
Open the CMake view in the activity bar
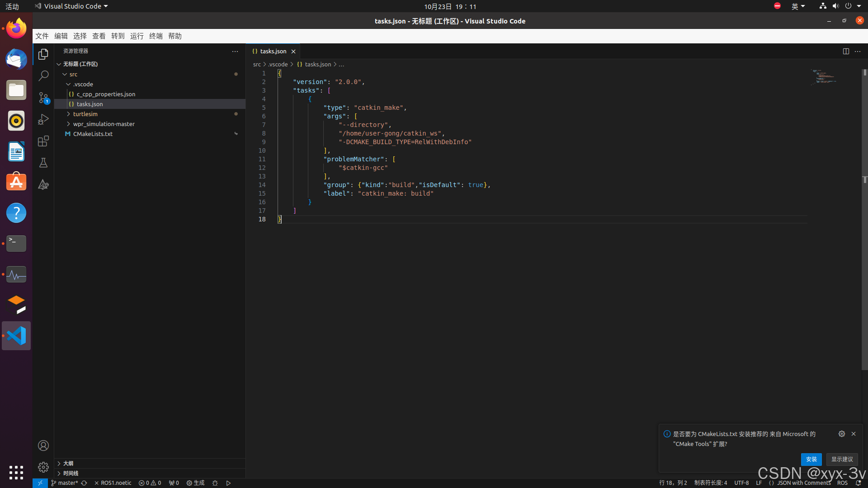(43, 184)
